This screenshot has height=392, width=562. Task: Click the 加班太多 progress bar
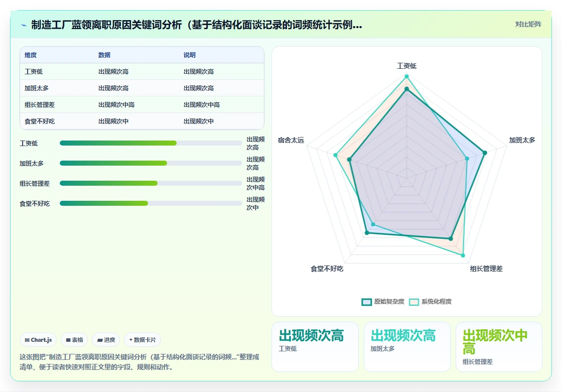[151, 163]
